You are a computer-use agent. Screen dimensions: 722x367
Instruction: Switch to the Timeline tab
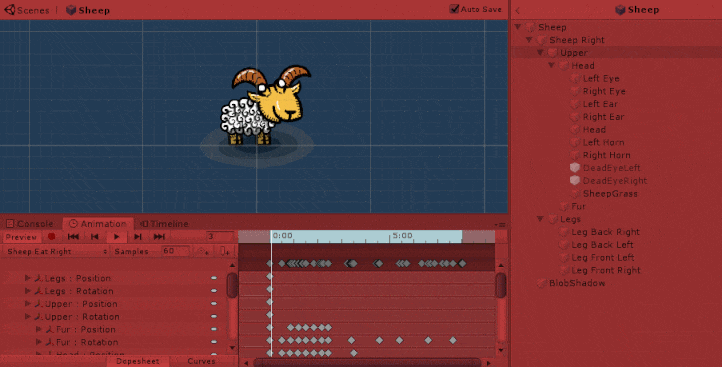[x=164, y=224]
